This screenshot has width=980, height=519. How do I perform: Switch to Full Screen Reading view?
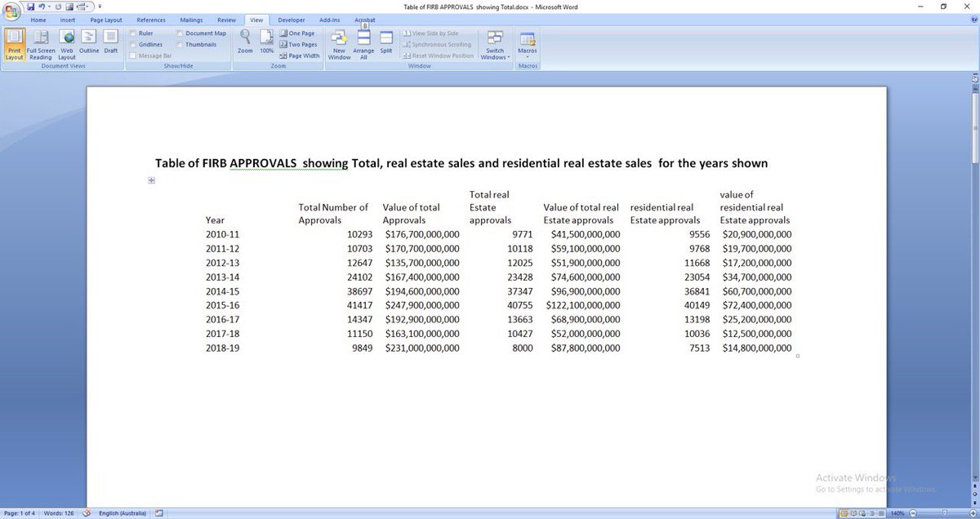pos(41,45)
